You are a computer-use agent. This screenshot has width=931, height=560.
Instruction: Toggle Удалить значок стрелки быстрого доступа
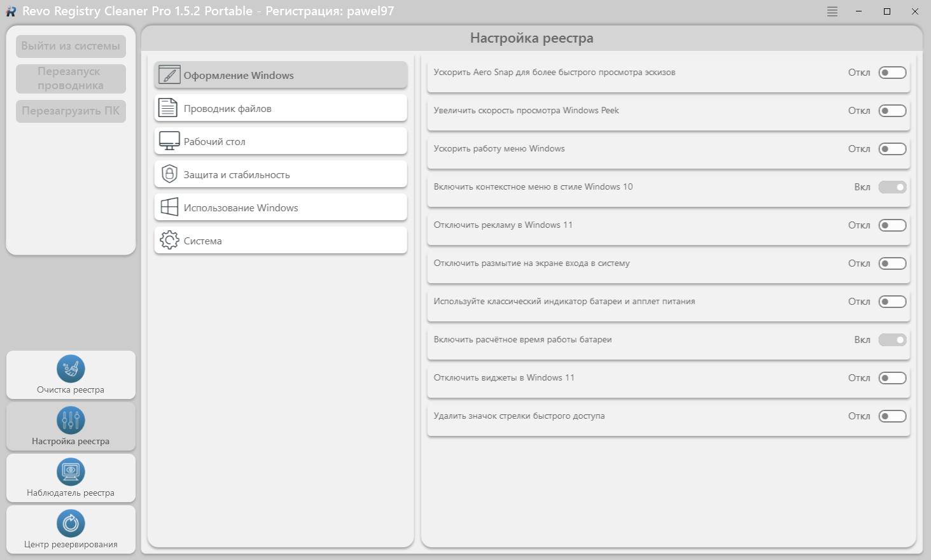click(x=892, y=416)
